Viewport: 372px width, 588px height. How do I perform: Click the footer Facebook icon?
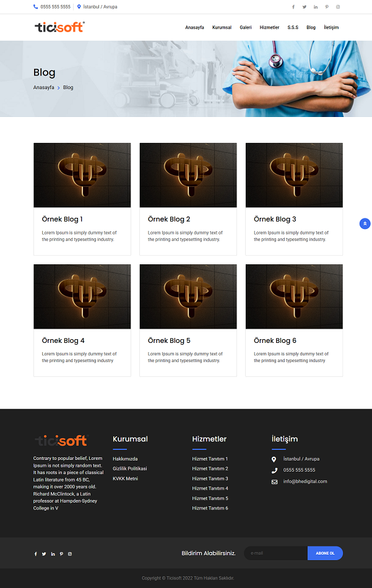(x=35, y=554)
